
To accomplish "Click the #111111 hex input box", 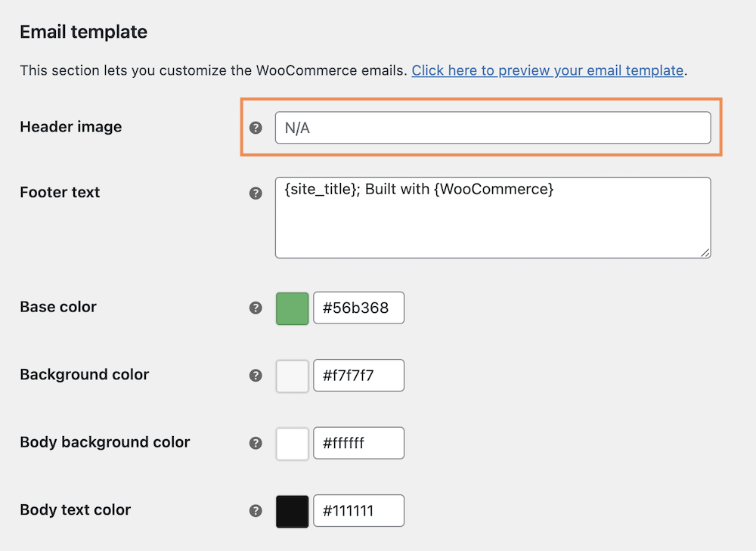I will point(358,511).
